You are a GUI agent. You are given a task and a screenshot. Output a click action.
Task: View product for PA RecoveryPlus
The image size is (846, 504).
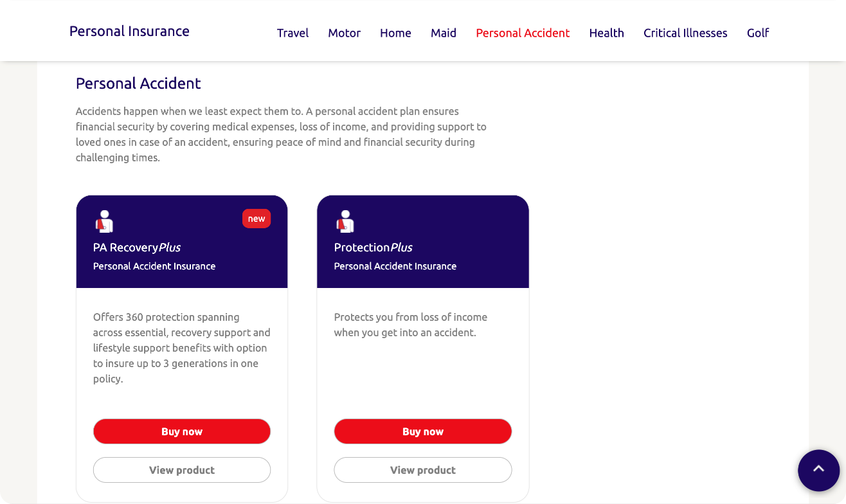(182, 470)
